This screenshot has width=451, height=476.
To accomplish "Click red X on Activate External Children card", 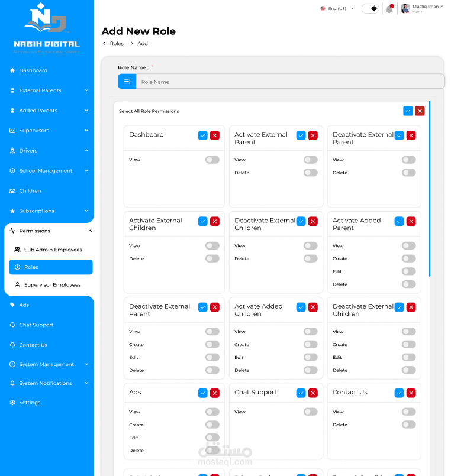I will (x=215, y=221).
